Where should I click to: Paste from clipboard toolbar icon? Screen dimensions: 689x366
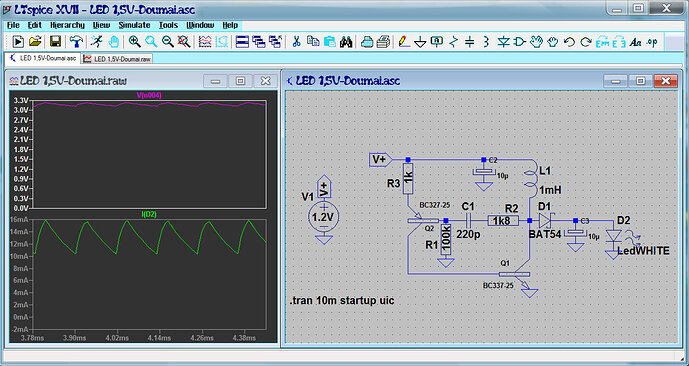coord(330,42)
